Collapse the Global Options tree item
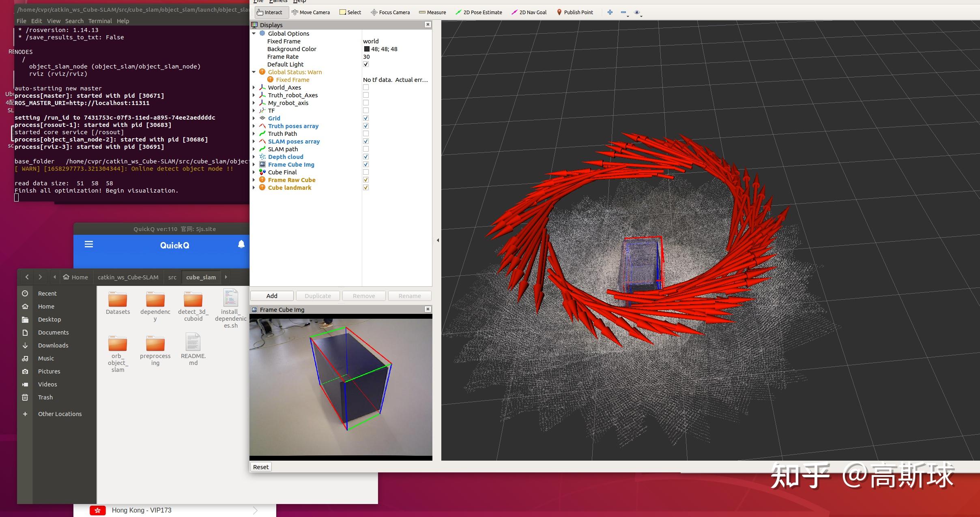 [x=254, y=33]
